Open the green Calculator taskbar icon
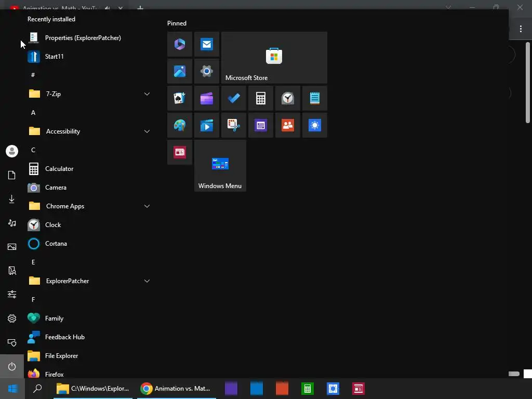This screenshot has width=532, height=399. coord(308,389)
